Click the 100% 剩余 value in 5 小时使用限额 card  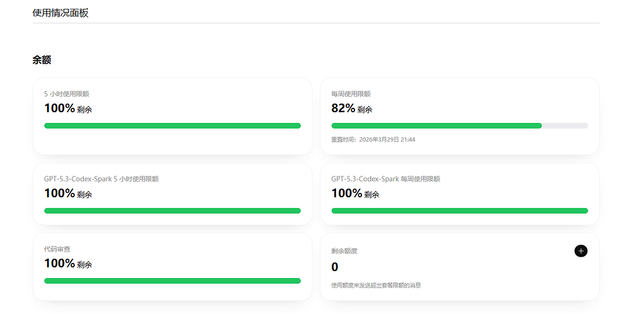click(x=68, y=108)
